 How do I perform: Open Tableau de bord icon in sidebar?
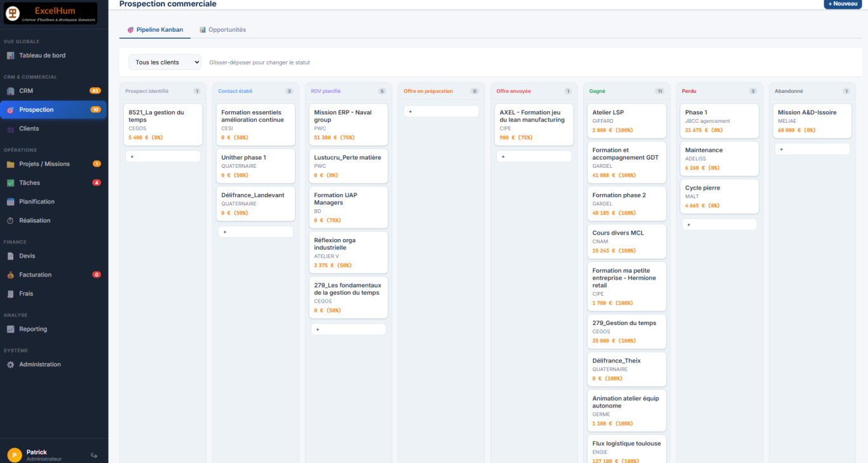click(10, 55)
